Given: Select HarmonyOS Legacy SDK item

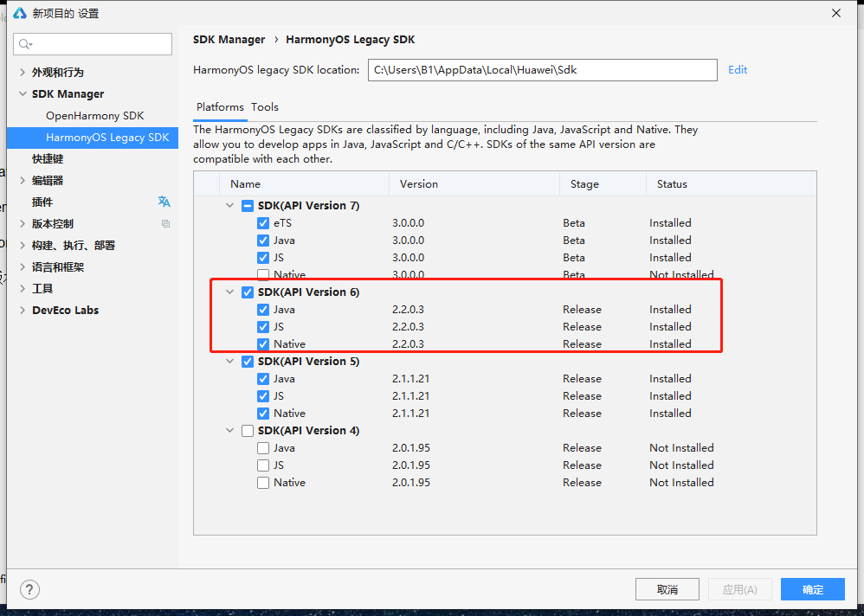Looking at the screenshot, I should click(x=93, y=137).
